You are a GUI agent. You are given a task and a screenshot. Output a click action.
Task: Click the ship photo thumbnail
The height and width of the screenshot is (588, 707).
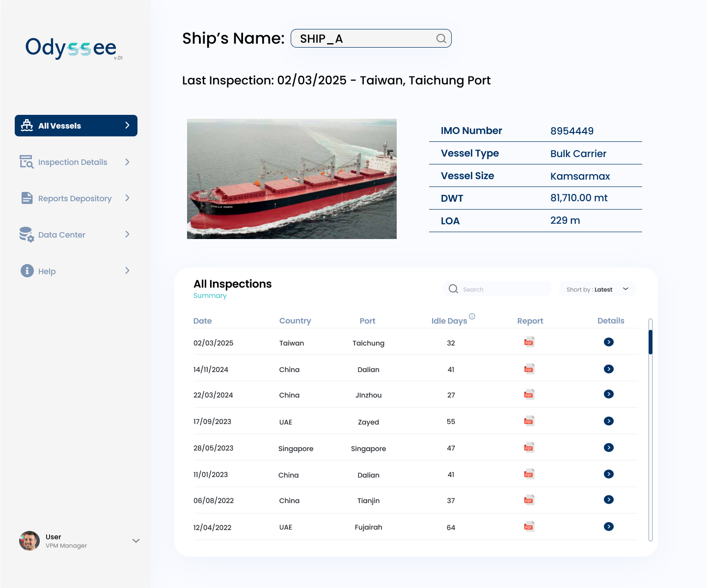pos(292,179)
